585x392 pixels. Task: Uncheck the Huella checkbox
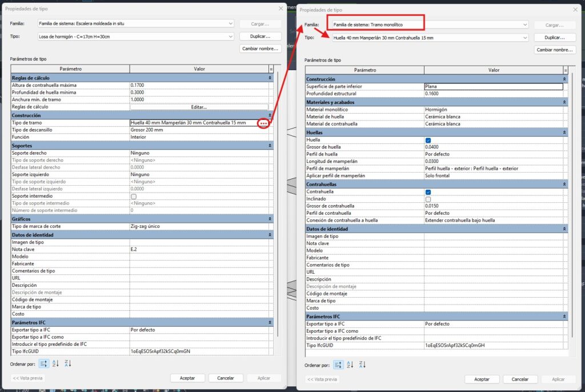tap(428, 140)
